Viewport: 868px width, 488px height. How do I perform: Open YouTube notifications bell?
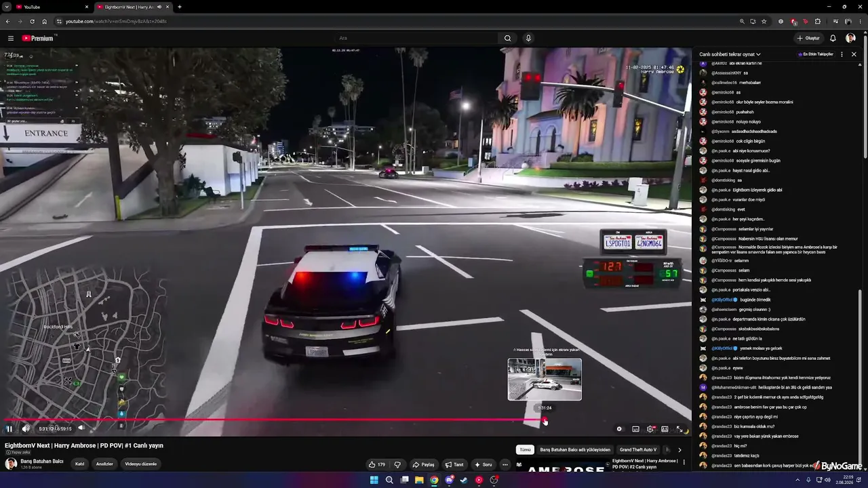pyautogui.click(x=833, y=38)
